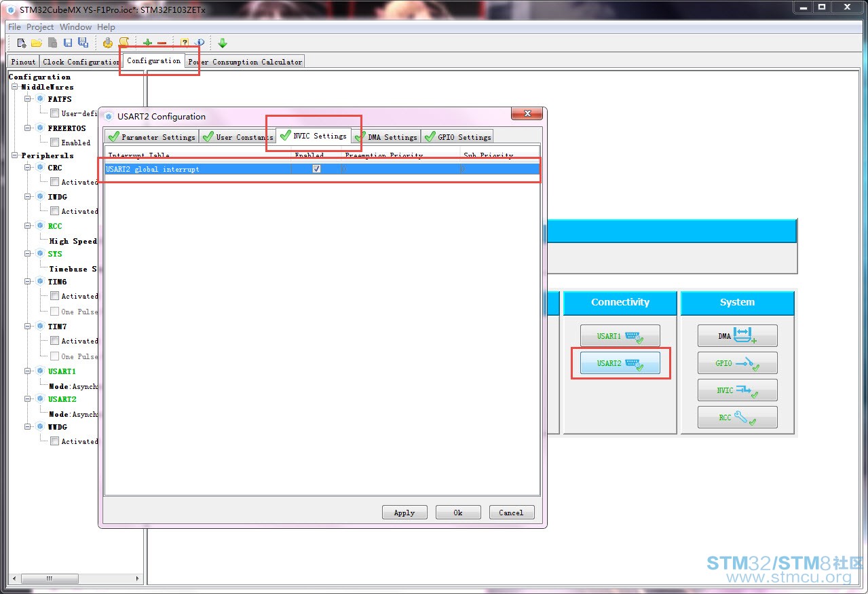Toggle the USART2 global interrupt Enabled checkbox
This screenshot has height=594, width=868.
(316, 169)
